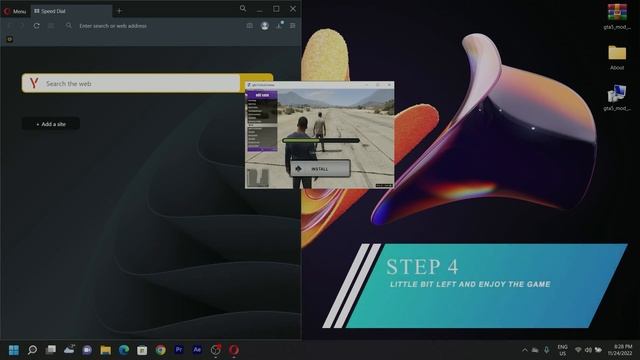Open the gta5_mod setup icon on desktop
640x360 pixels.
617,98
